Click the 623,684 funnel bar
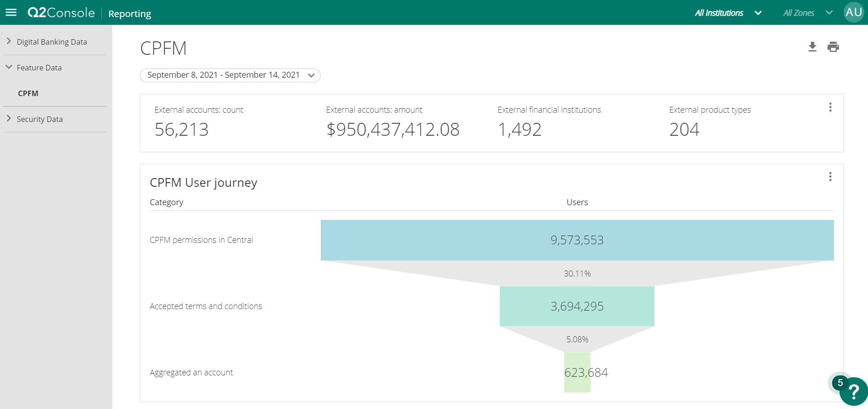Screen dimensions: 868x409 pyautogui.click(x=577, y=372)
